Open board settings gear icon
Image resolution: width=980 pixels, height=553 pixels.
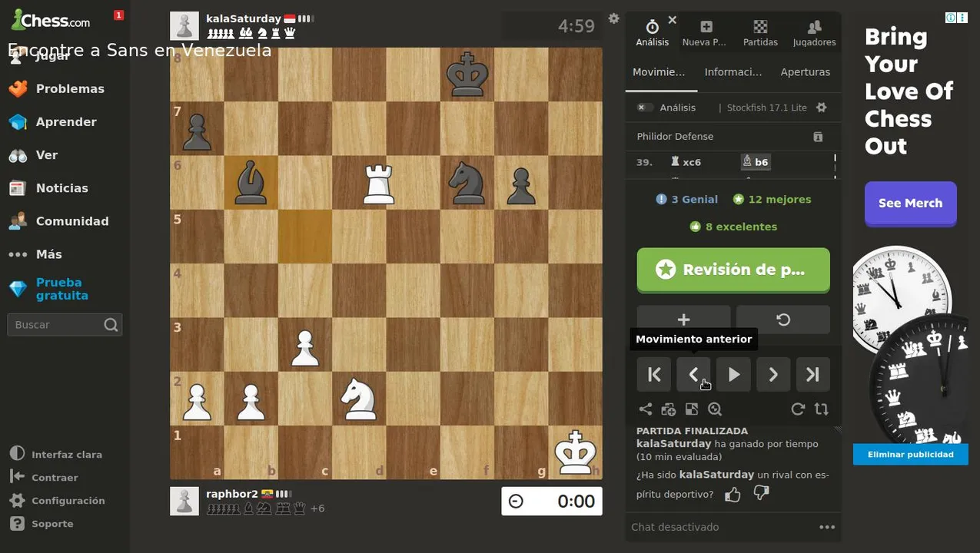coord(613,18)
